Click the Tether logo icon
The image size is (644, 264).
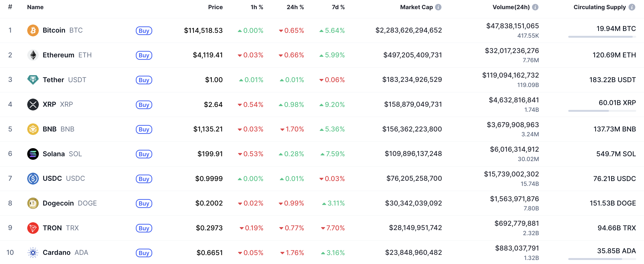click(33, 80)
